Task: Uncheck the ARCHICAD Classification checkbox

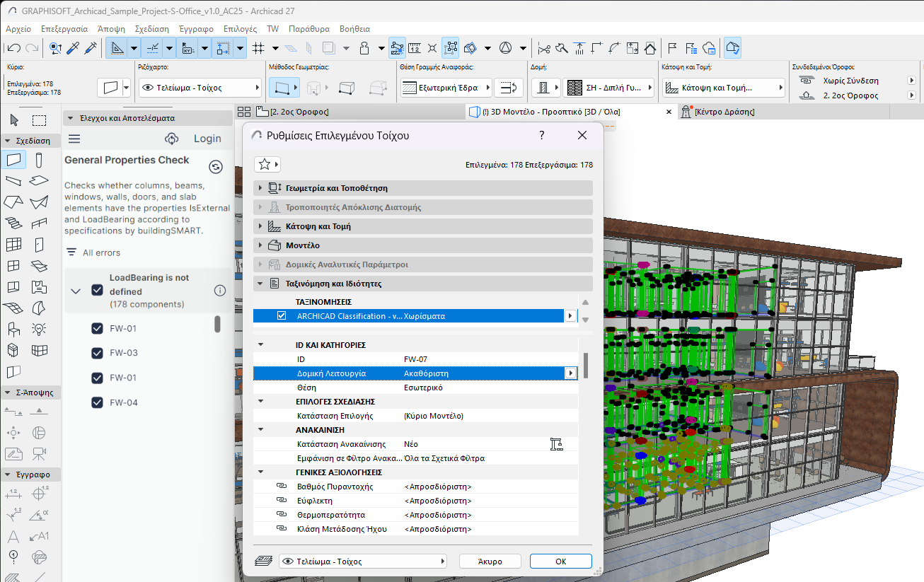Action: click(282, 316)
